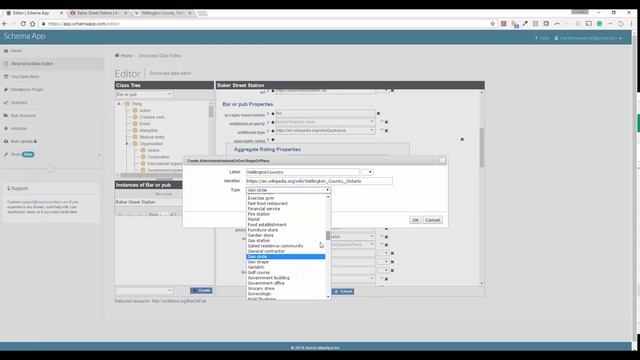Open Analytics in the sidebar
The height and width of the screenshot is (360, 640).
pos(19,102)
